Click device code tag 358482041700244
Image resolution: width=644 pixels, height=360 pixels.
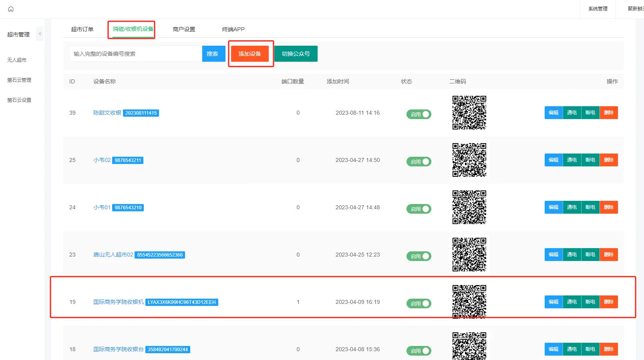(x=168, y=350)
